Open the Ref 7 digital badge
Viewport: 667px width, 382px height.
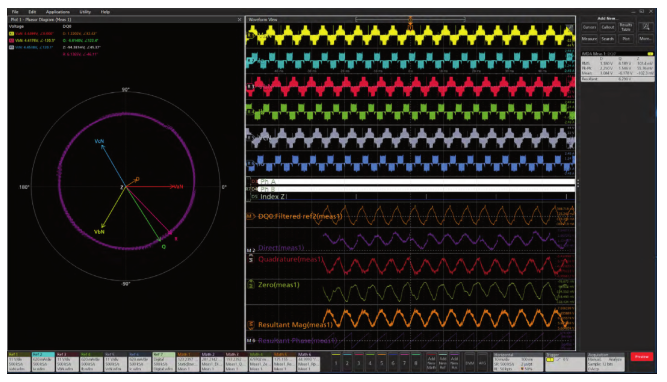[x=164, y=362]
